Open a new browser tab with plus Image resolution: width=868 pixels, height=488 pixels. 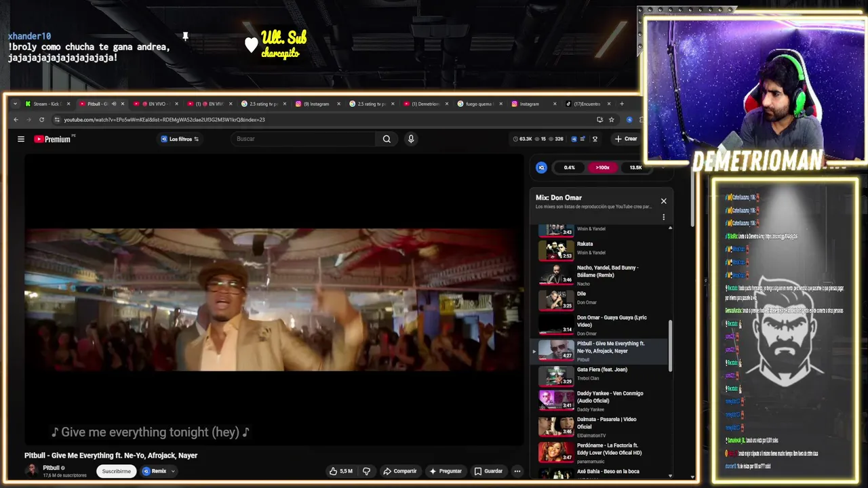(x=621, y=104)
